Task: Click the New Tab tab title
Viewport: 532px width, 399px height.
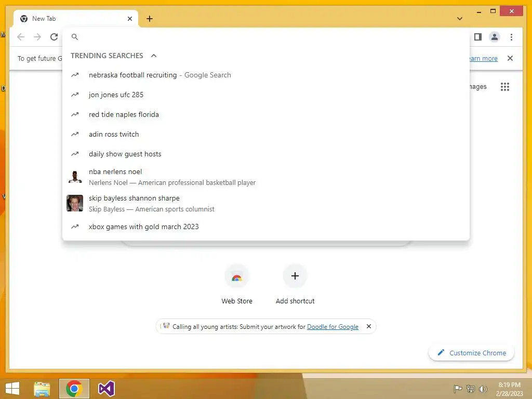Action: coord(44,19)
